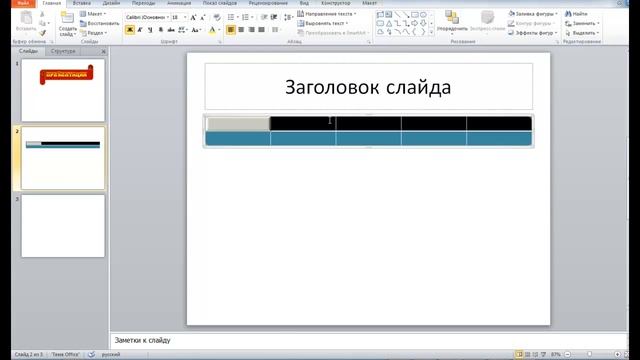Open the font size 18 dropdown
640x360 pixels.
(185, 17)
